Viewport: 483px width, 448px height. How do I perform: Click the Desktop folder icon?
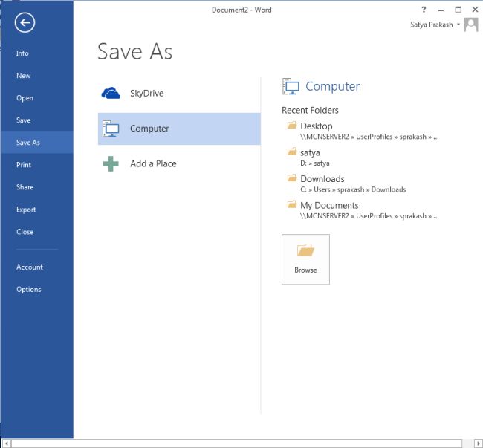point(292,125)
